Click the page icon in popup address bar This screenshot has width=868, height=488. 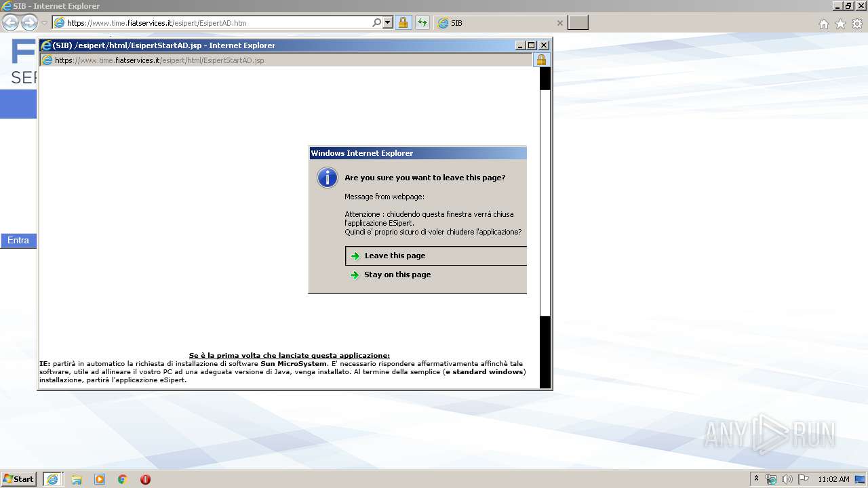point(47,60)
